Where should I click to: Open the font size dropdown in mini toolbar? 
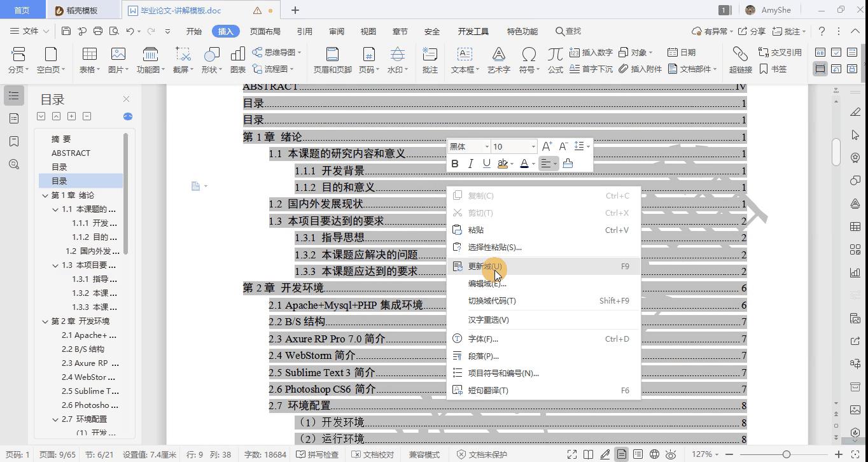pyautogui.click(x=533, y=146)
